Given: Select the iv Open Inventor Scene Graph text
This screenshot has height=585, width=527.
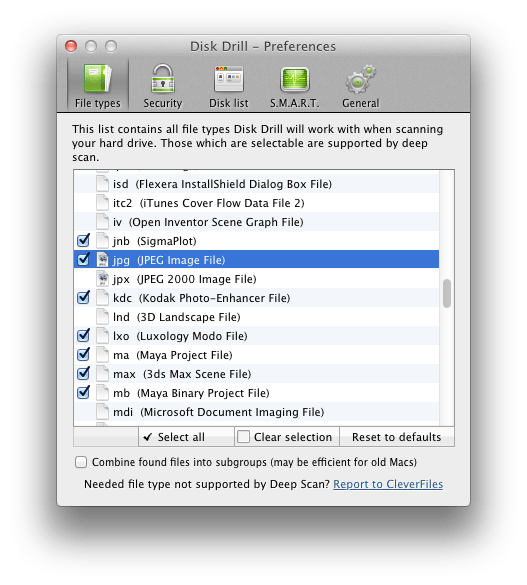Looking at the screenshot, I should (x=208, y=222).
